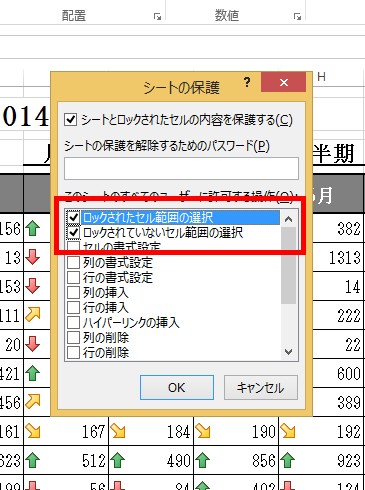Click the キャンセル button

pos(261,387)
